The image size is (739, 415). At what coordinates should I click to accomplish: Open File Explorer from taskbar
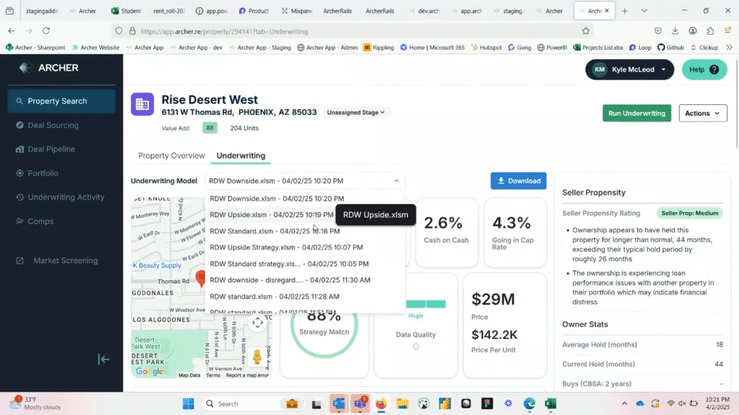(402, 404)
